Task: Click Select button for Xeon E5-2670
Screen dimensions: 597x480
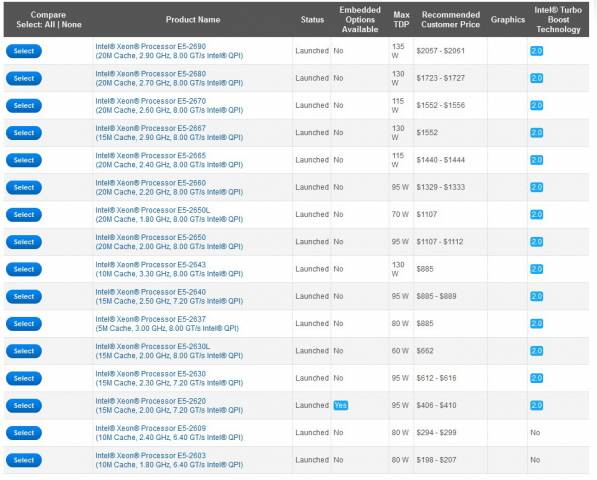Action: (x=24, y=105)
